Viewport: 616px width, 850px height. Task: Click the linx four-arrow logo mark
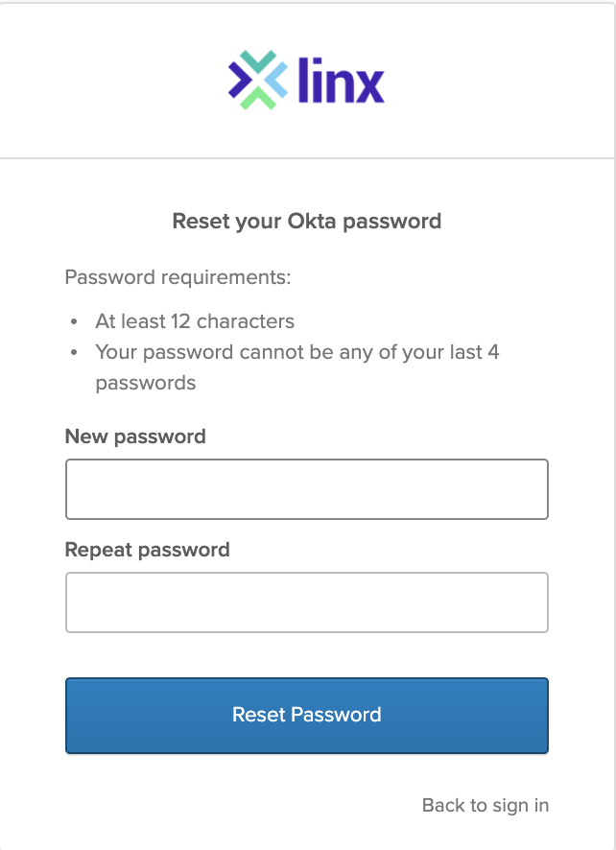tap(257, 80)
